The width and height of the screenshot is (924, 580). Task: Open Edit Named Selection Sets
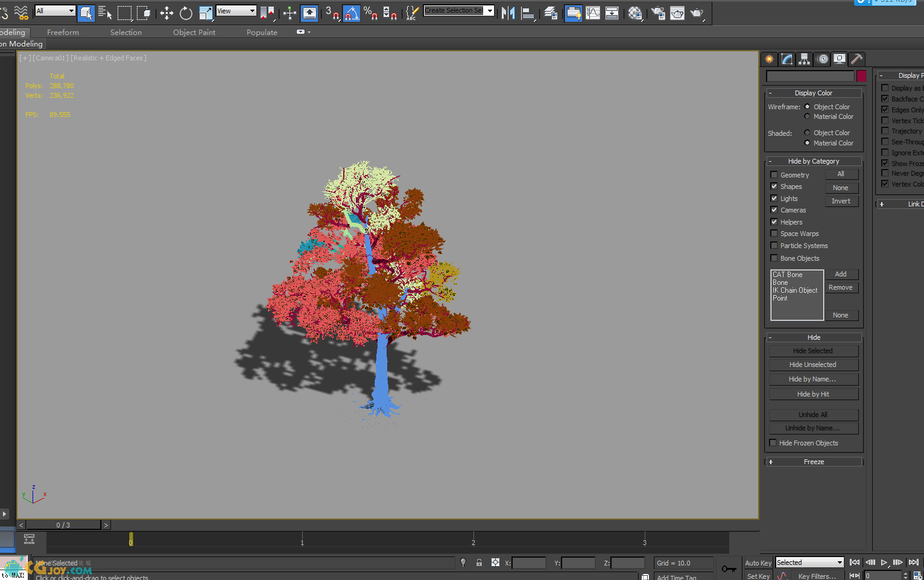413,13
